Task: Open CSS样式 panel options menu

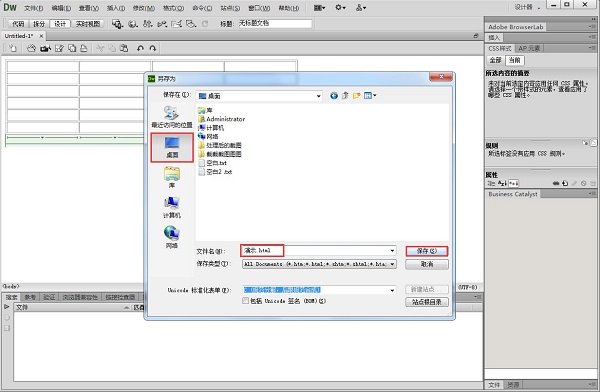Action: tap(592, 48)
